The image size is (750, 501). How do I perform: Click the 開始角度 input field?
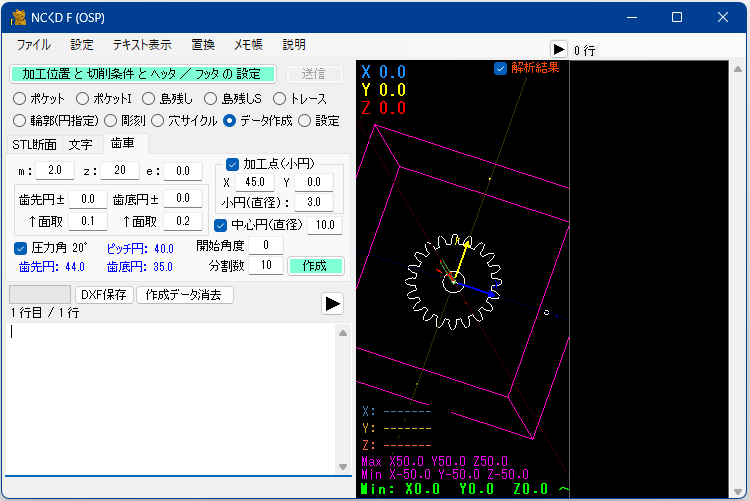266,245
